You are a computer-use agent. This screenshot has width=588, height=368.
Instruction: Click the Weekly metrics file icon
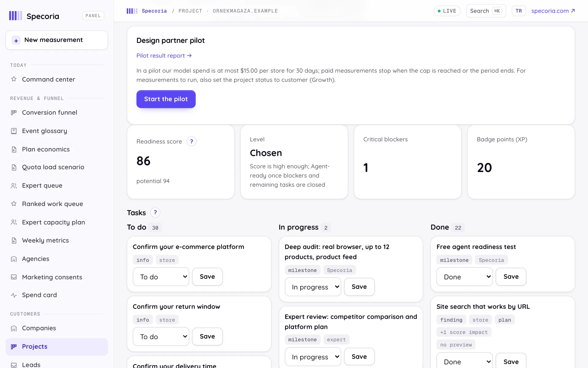pos(14,240)
